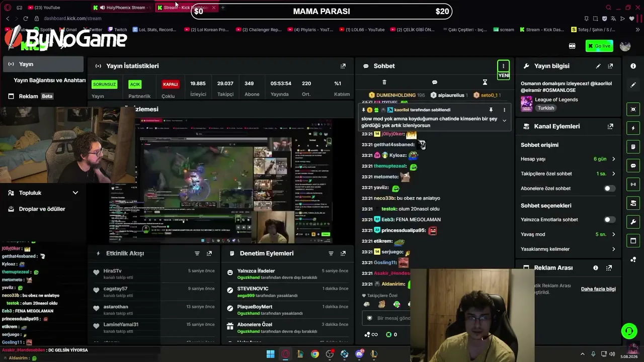Click the League of Legends category thumbnail

[x=526, y=104]
